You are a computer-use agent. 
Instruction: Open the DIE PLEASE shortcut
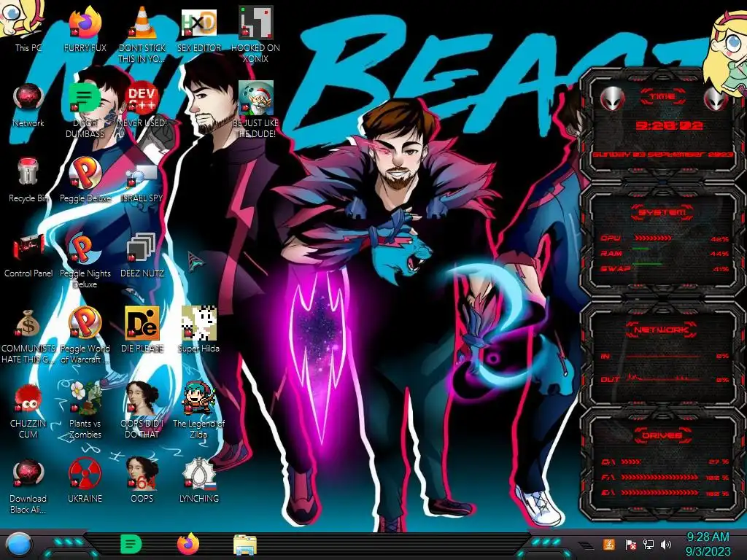click(x=142, y=330)
